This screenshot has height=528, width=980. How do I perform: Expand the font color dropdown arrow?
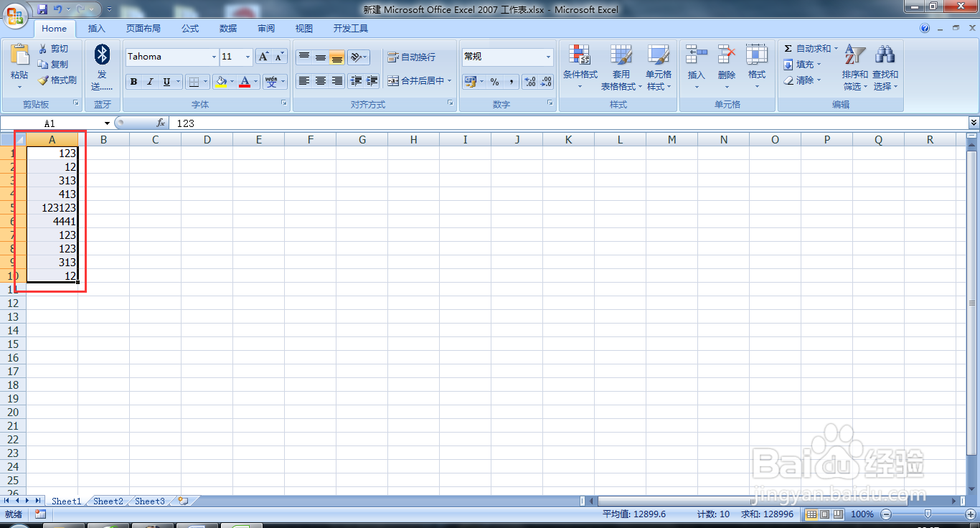coord(257,82)
